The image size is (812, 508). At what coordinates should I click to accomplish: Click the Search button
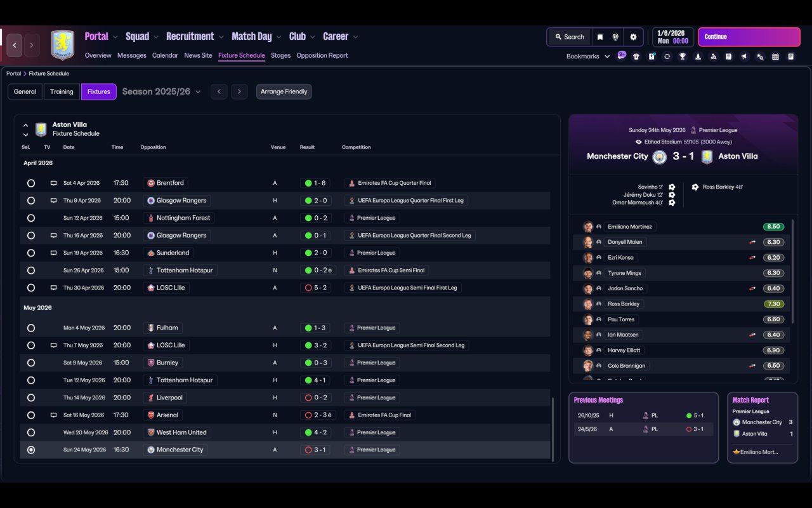(569, 37)
